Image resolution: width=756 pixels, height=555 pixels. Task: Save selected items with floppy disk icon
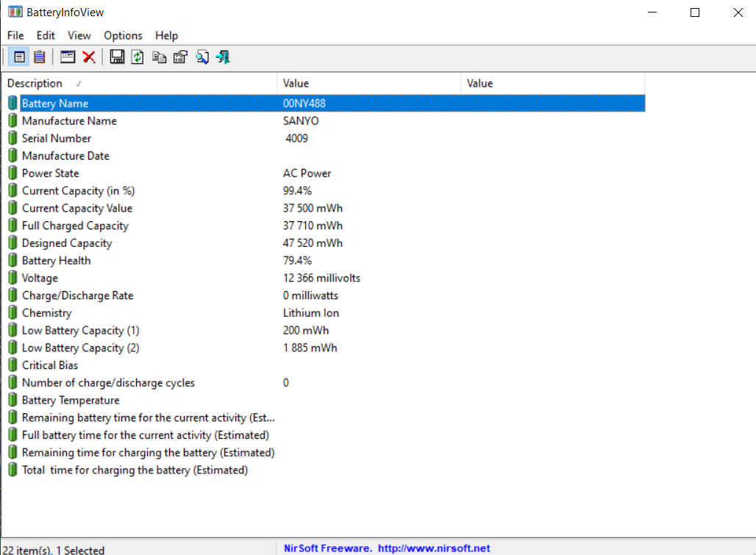click(117, 57)
